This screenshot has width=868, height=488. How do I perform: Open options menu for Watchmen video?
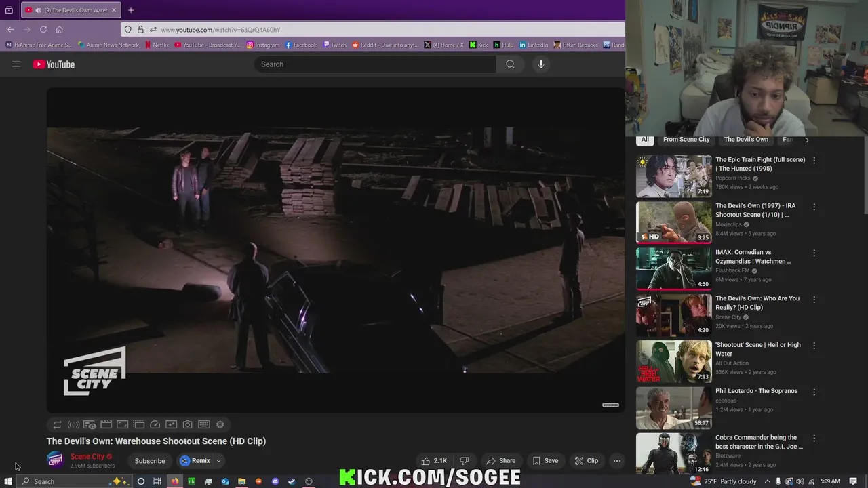point(814,253)
